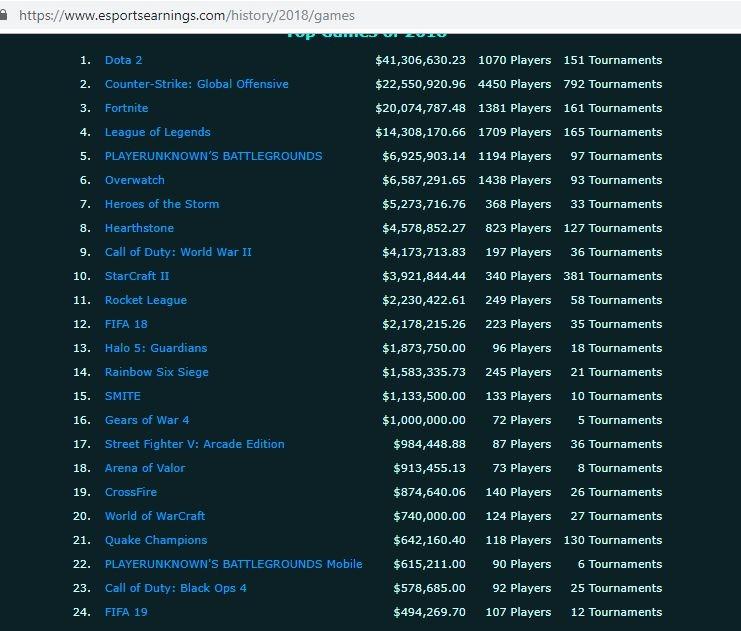Click the 792 Tournaments value
Viewport: 741px width, 631px height.
click(613, 84)
